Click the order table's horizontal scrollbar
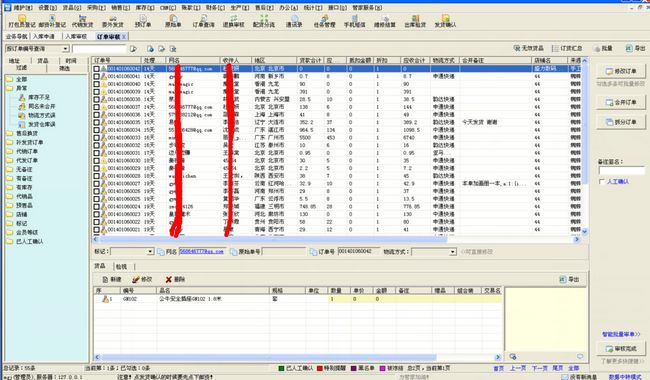 click(x=274, y=239)
